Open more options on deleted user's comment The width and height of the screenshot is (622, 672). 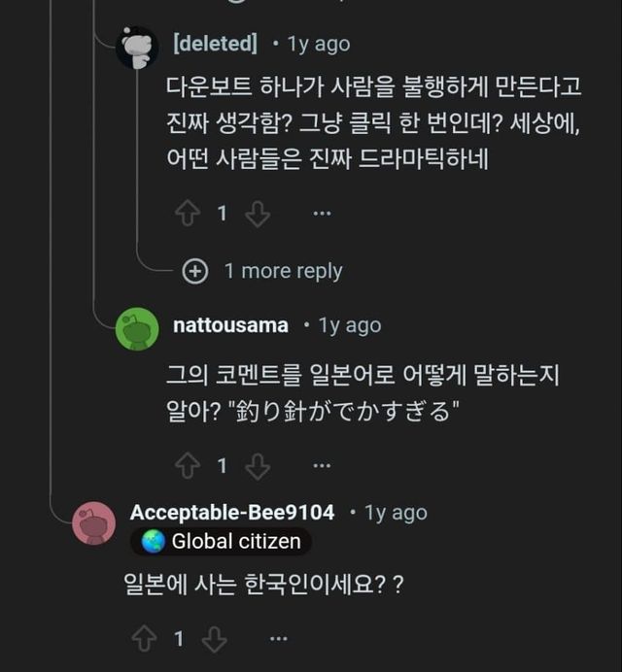point(321,214)
